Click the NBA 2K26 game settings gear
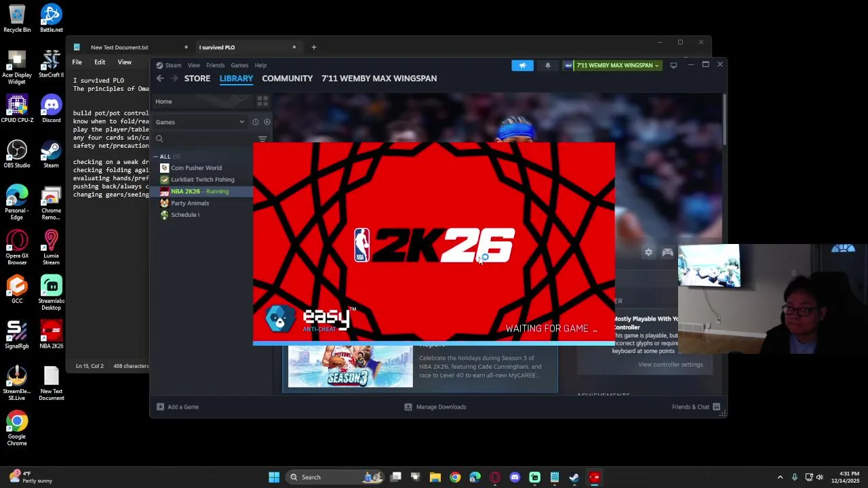The image size is (868, 488). [x=649, y=252]
